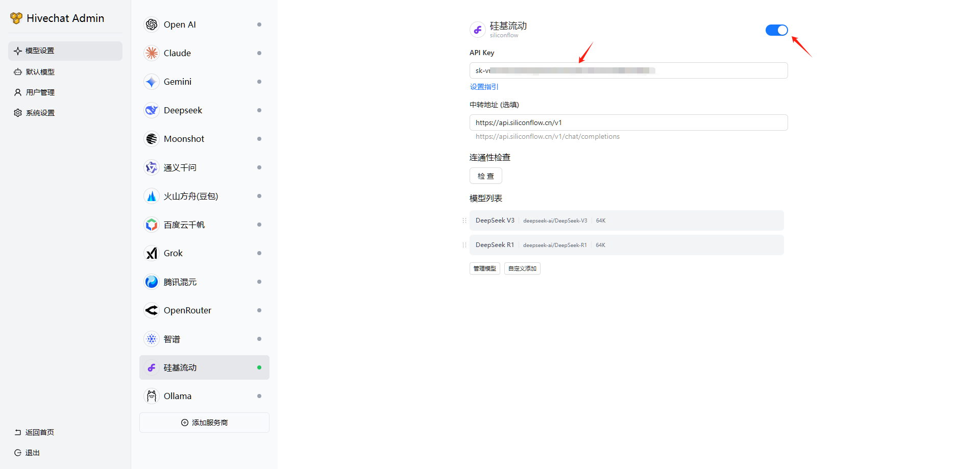Click deepseek-ai/DeepSeek-V3 model ID text
Viewport: 980px width, 469px height.
coord(555,220)
